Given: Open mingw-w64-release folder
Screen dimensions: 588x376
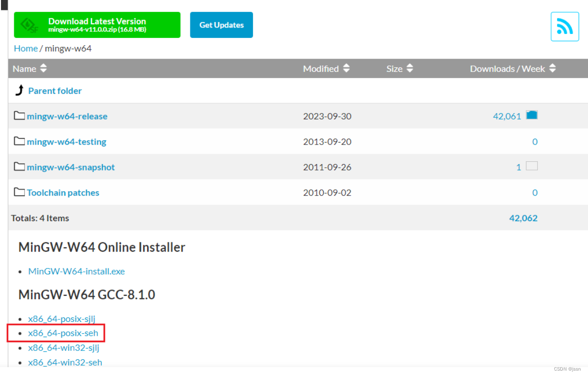Looking at the screenshot, I should point(67,116).
